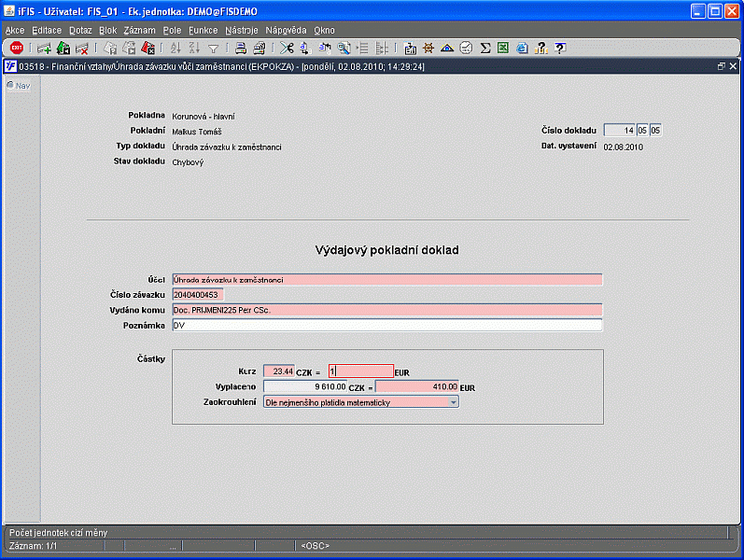Click the ship's wheel navigation icon

(x=428, y=48)
